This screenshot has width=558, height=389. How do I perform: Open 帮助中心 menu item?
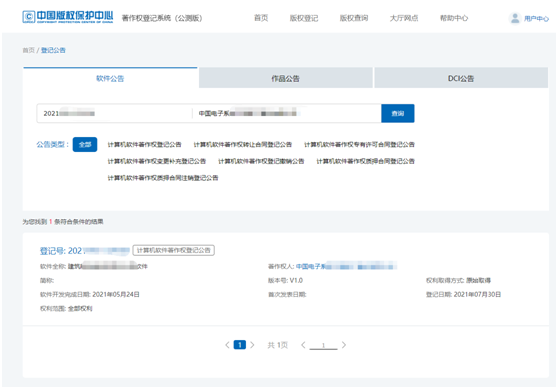pos(454,18)
